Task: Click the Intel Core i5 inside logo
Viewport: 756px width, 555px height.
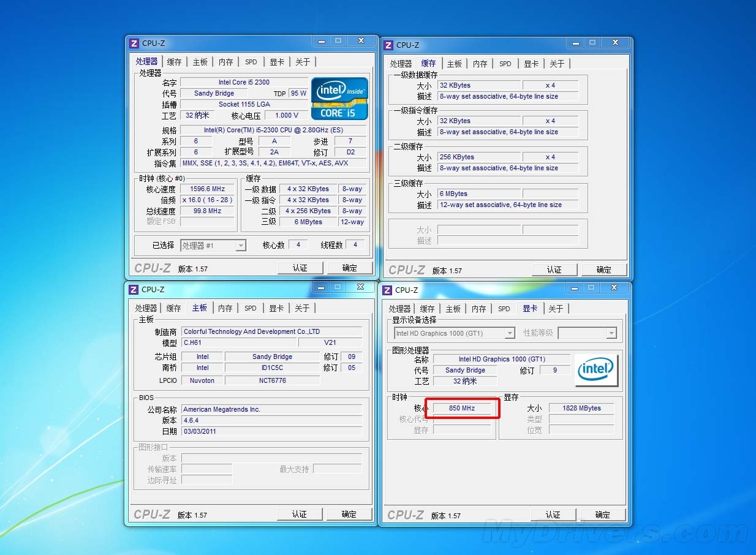Action: (x=339, y=98)
